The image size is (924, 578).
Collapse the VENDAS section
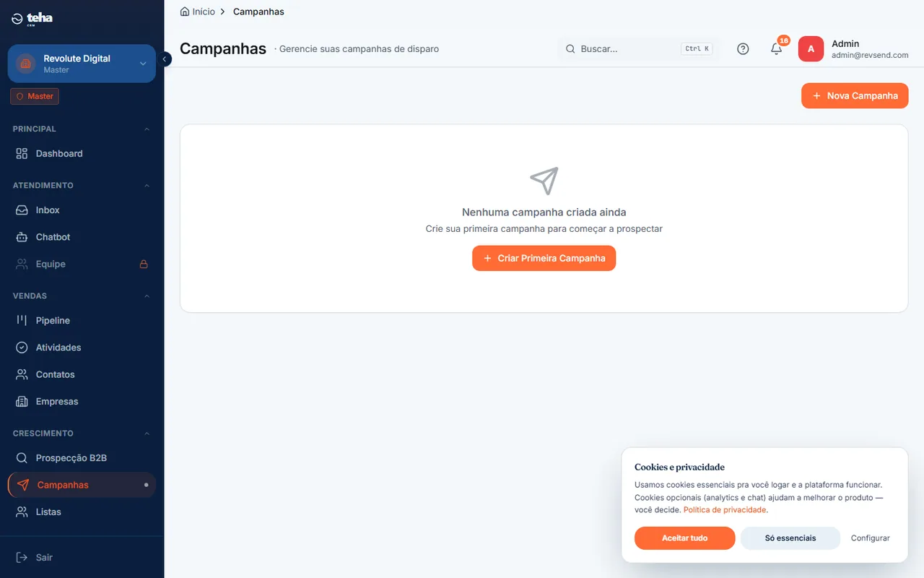(147, 296)
